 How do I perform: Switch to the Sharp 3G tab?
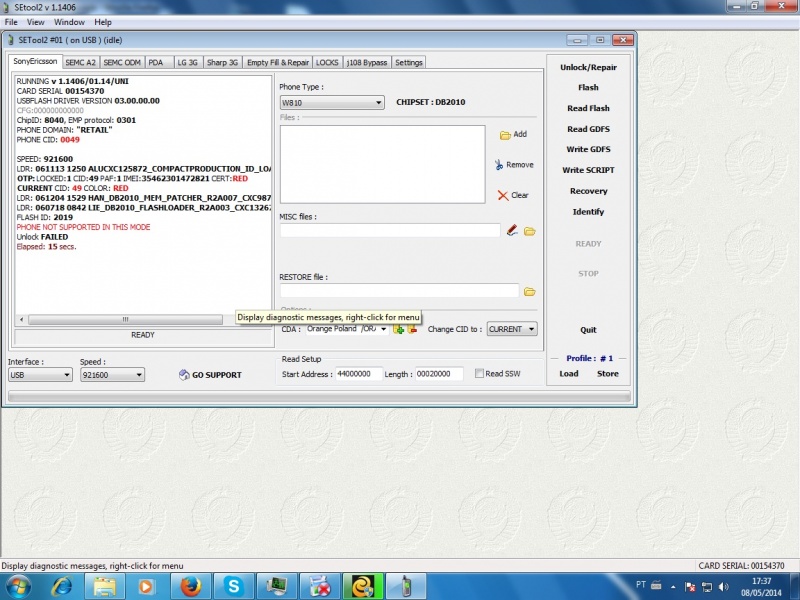(222, 62)
